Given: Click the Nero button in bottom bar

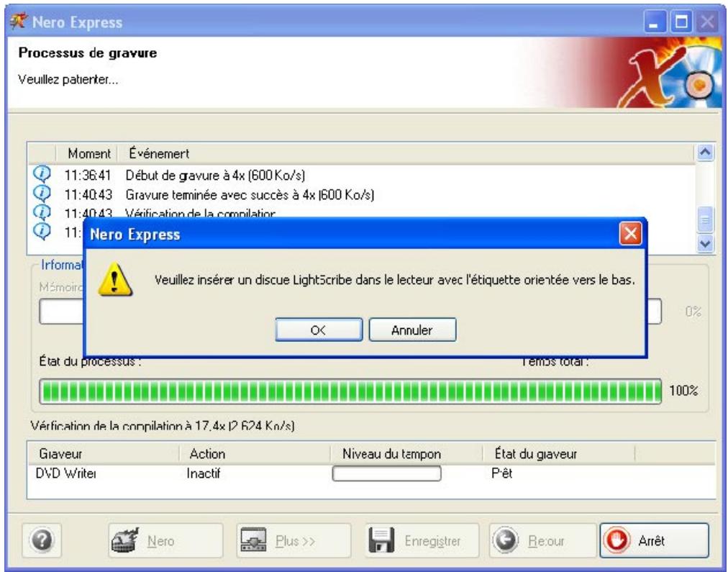Looking at the screenshot, I should pyautogui.click(x=165, y=540).
